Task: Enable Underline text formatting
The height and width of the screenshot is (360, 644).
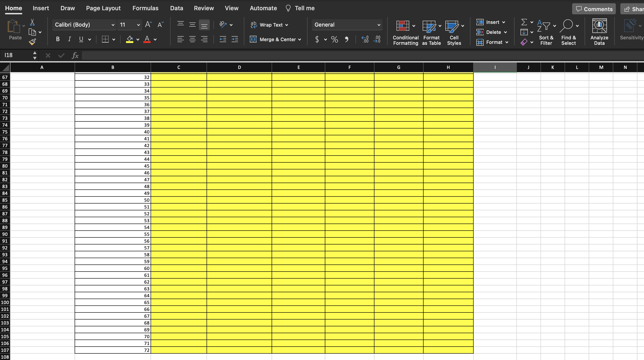Action: tap(81, 40)
